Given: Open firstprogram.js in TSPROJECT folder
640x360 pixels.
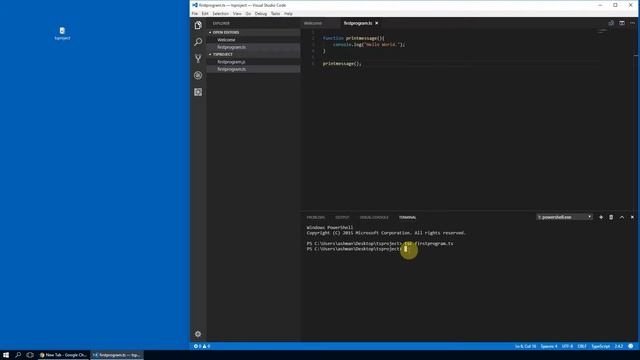Looking at the screenshot, I should pyautogui.click(x=253, y=62).
